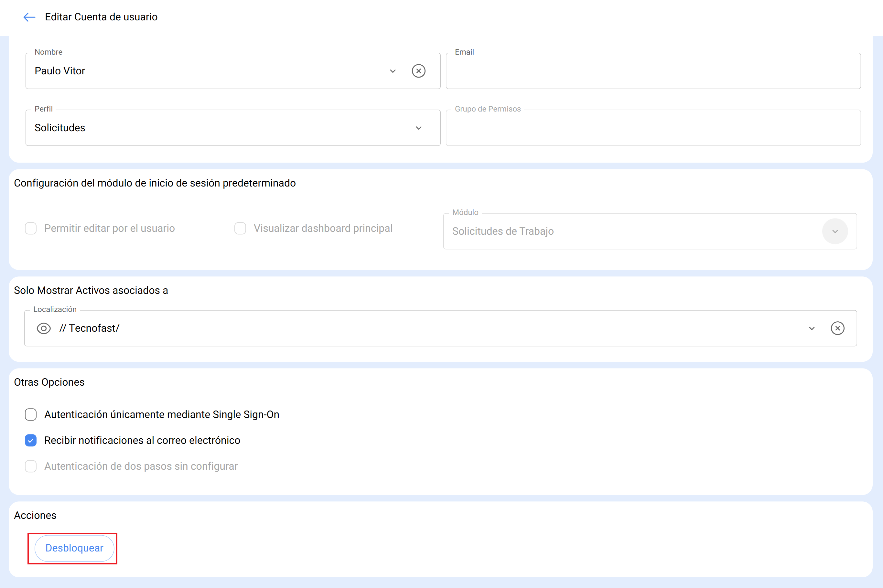Select the Paulo Vitor name text
Screen dimensions: 883x588
click(59, 71)
